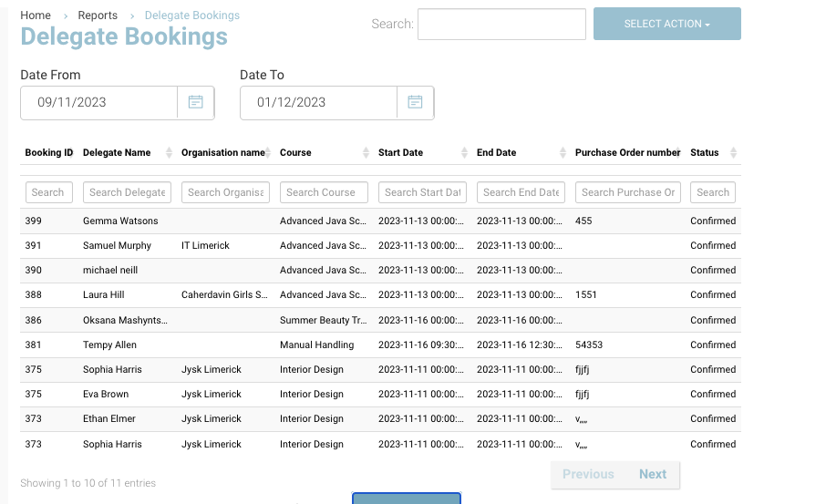Click the Home breadcrumb link
826x504 pixels.
[36, 15]
